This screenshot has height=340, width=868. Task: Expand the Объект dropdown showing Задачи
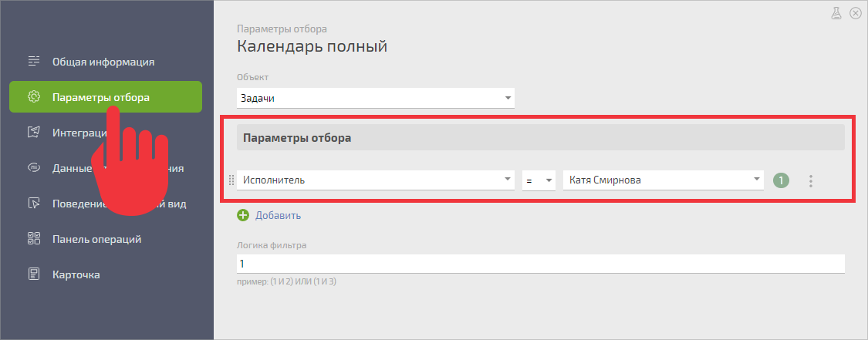pos(375,98)
